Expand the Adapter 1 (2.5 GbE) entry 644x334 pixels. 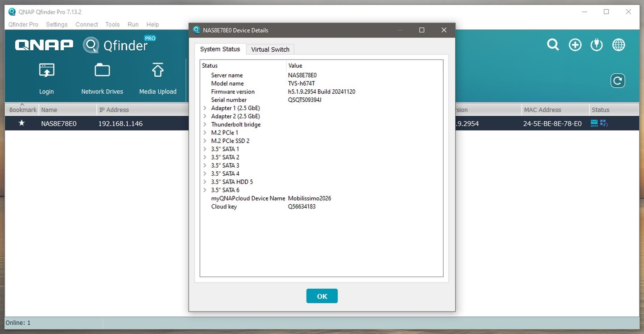(x=205, y=108)
